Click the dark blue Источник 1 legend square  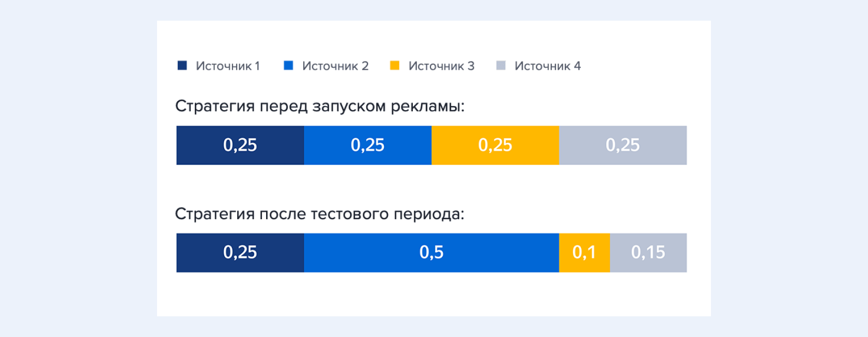click(x=182, y=65)
